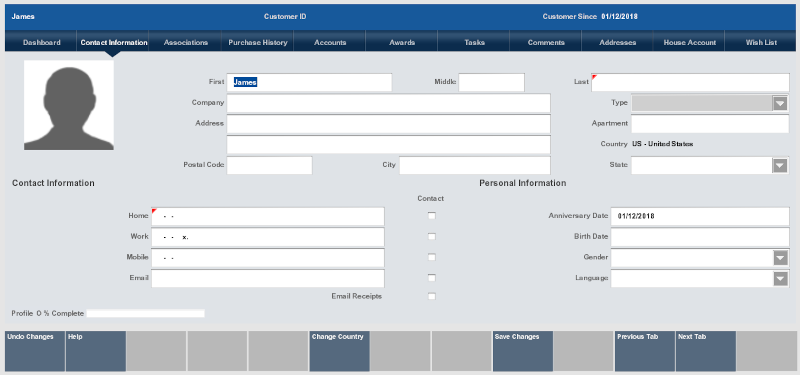Check the Email contact checkbox
This screenshot has height=375, width=800.
(432, 278)
